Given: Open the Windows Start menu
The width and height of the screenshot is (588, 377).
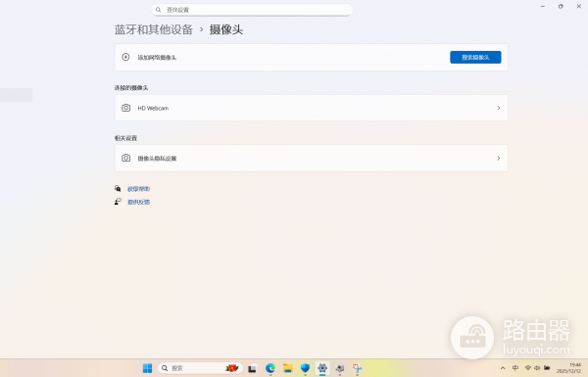Looking at the screenshot, I should [x=147, y=368].
